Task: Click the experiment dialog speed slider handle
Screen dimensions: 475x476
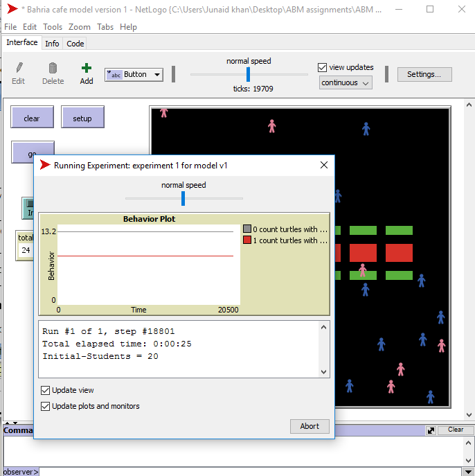Action: 183,199
